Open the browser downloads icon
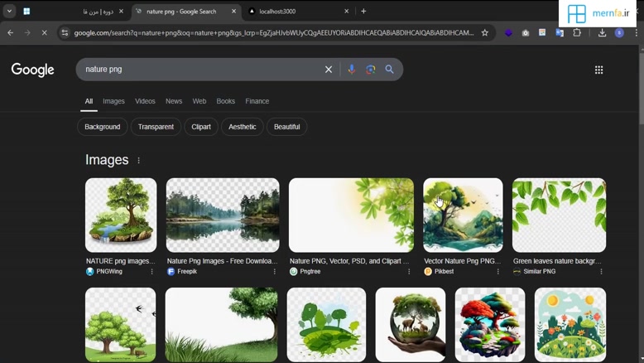Viewport: 644px width, 363px height. [602, 33]
